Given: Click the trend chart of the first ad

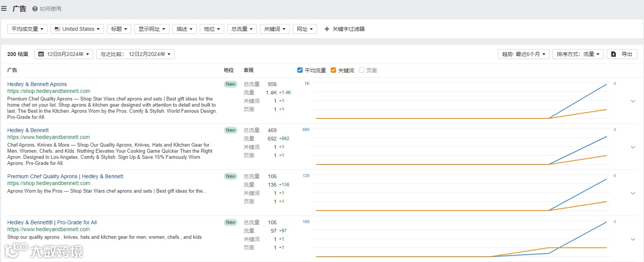Looking at the screenshot, I should point(461,101).
